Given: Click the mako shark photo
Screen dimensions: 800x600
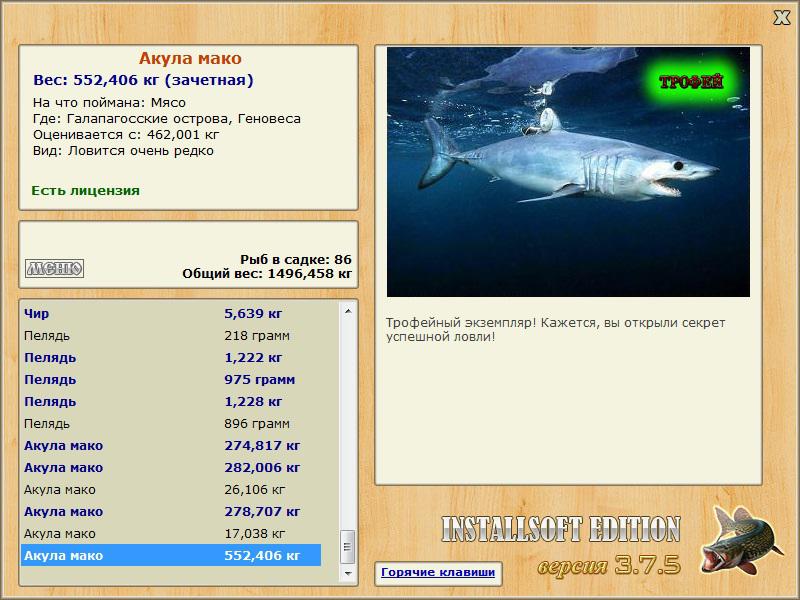Looking at the screenshot, I should coord(568,172).
